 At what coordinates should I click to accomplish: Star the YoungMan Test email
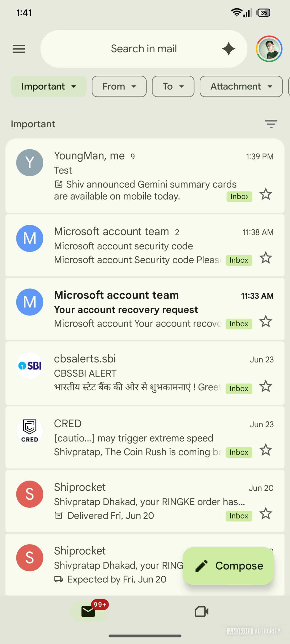pos(266,194)
